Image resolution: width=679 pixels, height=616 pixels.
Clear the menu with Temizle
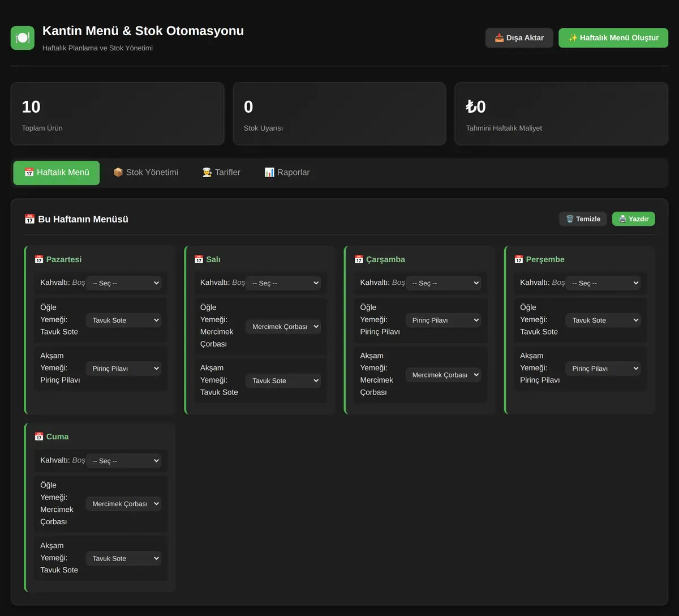(x=583, y=219)
